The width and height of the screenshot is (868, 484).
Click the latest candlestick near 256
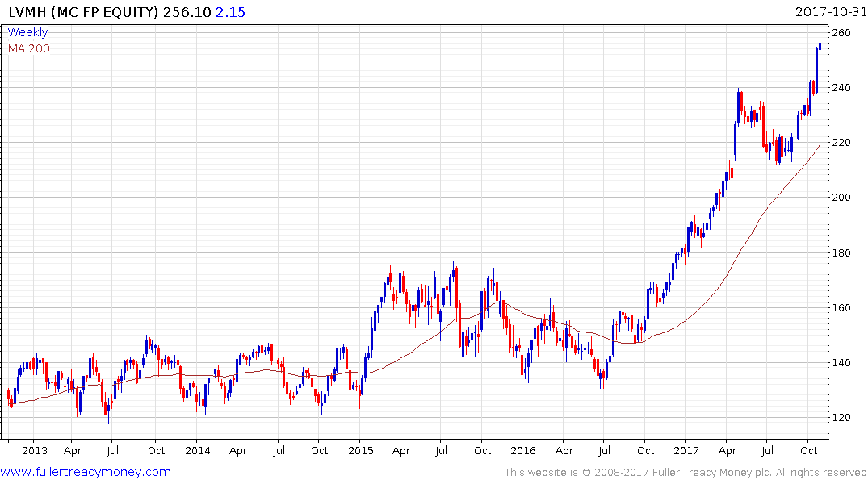(820, 47)
